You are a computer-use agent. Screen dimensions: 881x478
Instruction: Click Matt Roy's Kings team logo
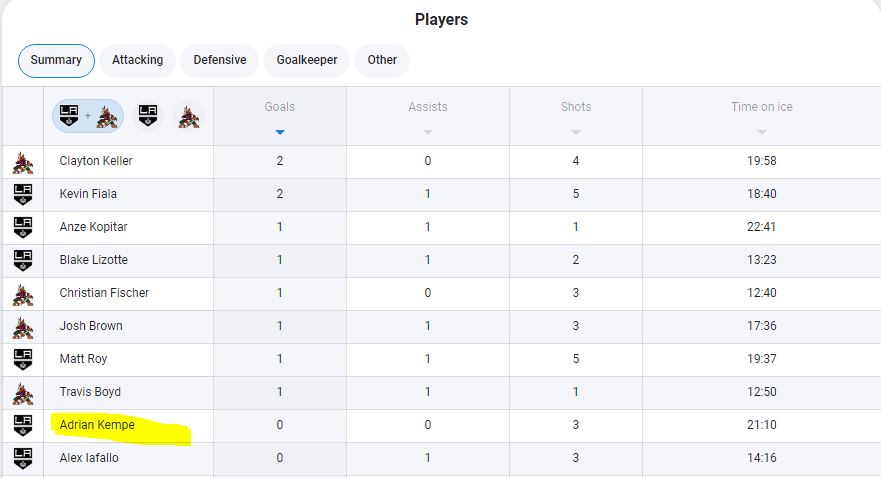[x=22, y=359]
